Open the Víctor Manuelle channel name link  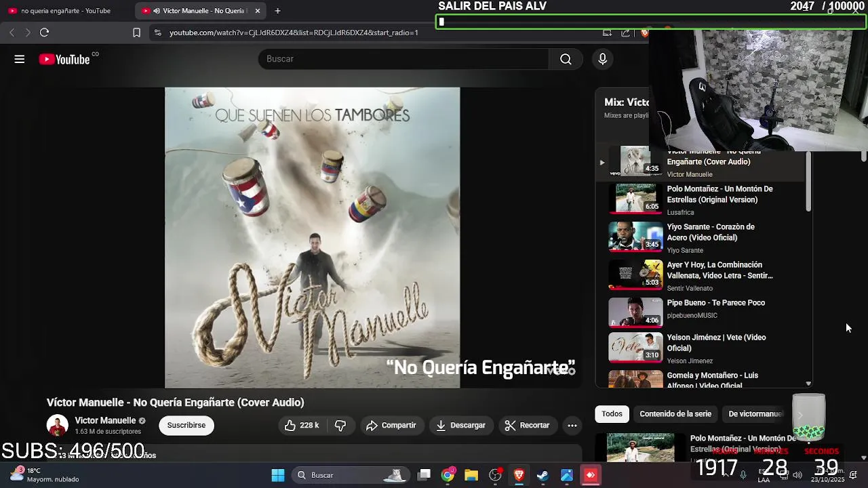pyautogui.click(x=105, y=420)
